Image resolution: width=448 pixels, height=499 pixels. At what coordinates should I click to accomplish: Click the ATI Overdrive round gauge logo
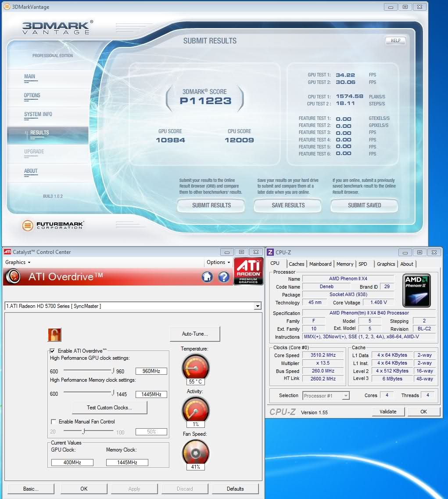(13, 276)
